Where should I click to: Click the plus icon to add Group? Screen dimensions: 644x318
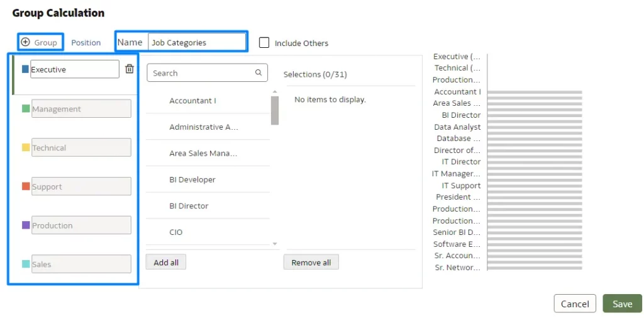[x=26, y=42]
